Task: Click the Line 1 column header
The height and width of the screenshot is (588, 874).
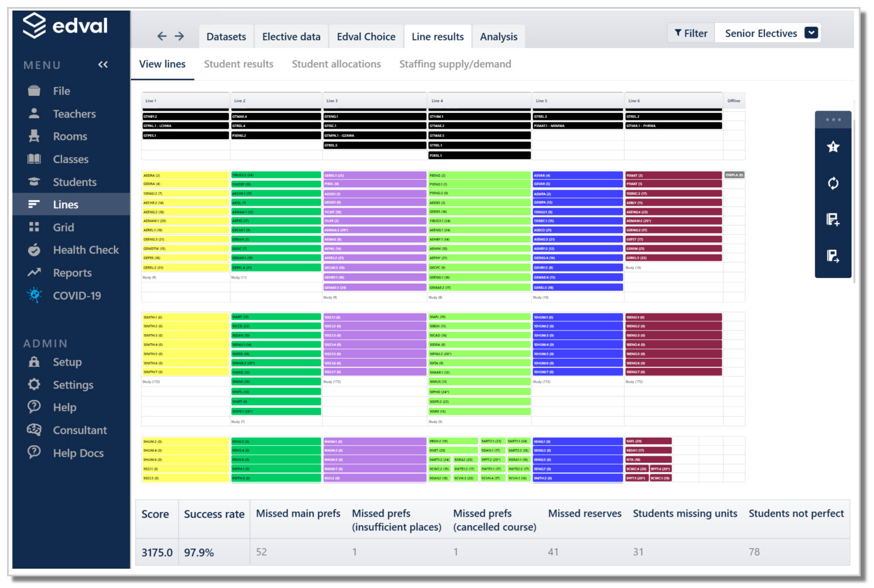Action: 186,101
